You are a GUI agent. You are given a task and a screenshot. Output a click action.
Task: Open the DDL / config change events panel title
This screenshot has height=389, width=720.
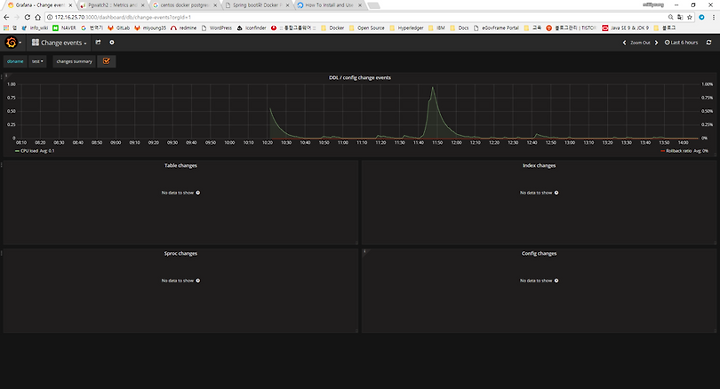click(x=360, y=78)
